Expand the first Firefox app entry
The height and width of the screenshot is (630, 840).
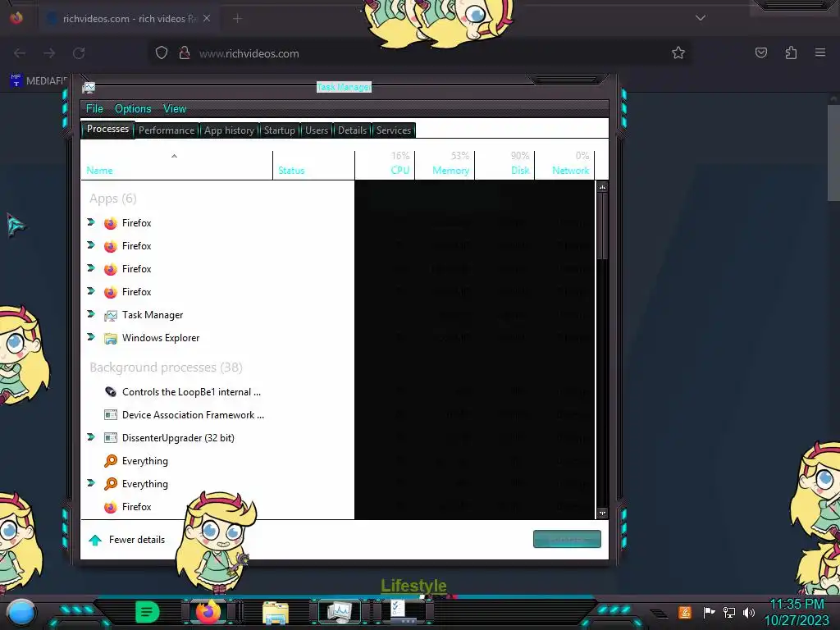pos(91,222)
